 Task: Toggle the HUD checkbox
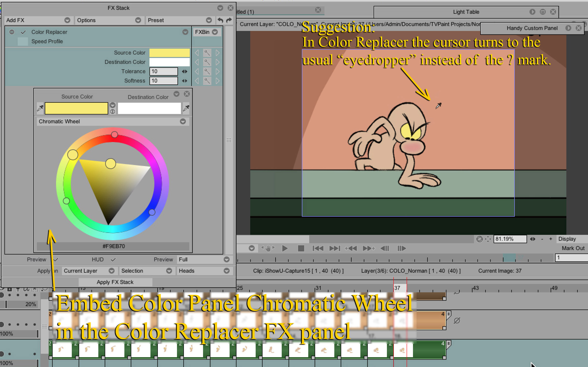[x=113, y=260]
